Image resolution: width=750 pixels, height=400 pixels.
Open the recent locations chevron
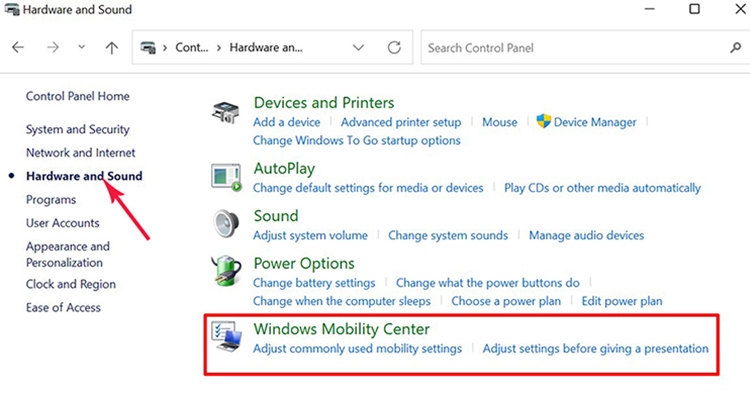pyautogui.click(x=81, y=47)
